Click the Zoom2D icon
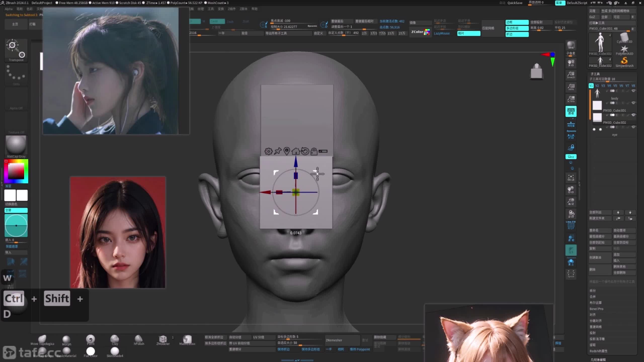The image size is (644, 362). (x=571, y=75)
